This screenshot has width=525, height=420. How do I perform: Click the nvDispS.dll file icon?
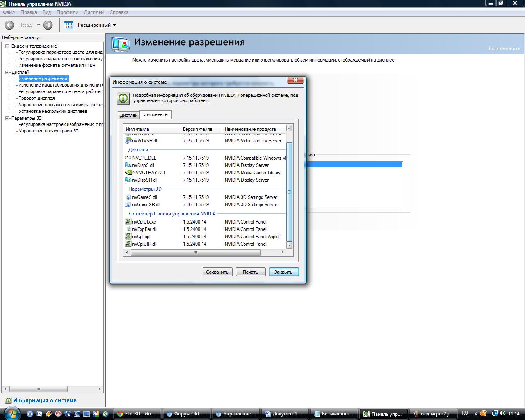pyautogui.click(x=128, y=165)
